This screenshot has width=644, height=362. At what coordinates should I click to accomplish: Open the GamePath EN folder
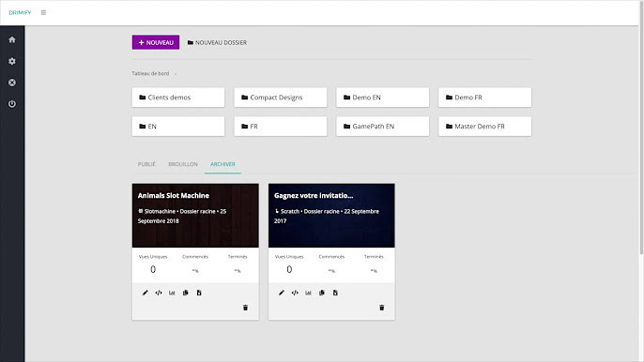383,127
